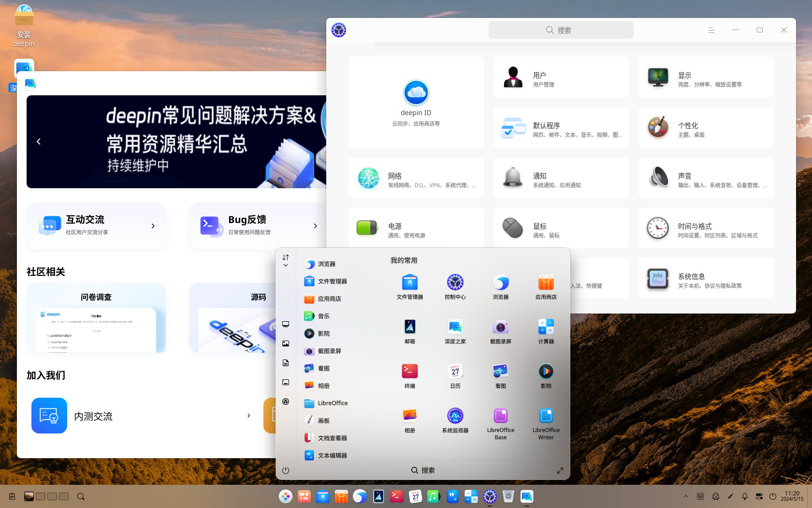812x508 pixels.
Task: Open the onscreen keyboard tray icon
Action: pos(700,496)
